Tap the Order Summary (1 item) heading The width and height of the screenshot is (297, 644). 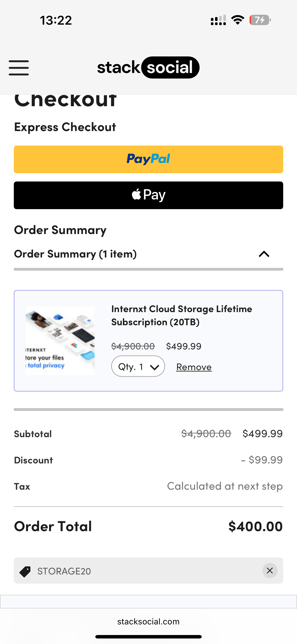(75, 254)
